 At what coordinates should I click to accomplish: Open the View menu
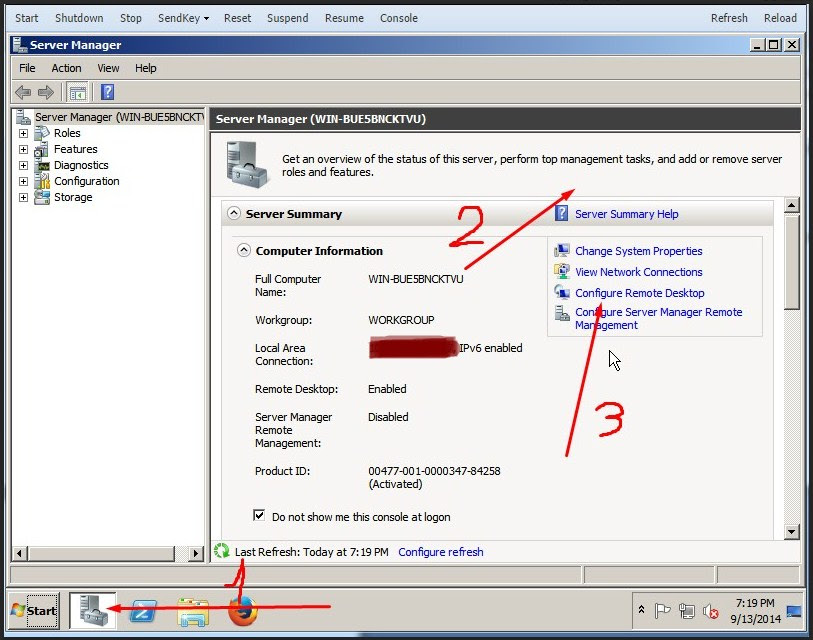click(108, 68)
